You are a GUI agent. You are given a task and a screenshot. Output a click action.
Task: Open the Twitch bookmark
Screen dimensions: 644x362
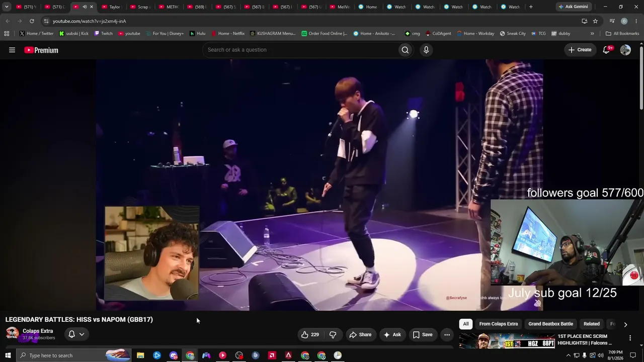tap(103, 34)
